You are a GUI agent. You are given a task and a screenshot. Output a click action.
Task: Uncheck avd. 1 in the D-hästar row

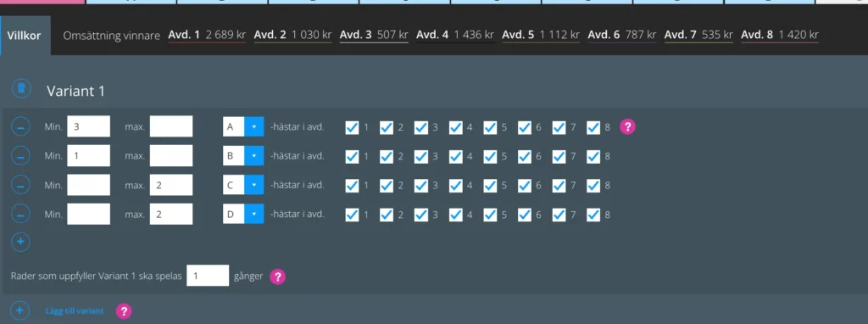pyautogui.click(x=352, y=214)
